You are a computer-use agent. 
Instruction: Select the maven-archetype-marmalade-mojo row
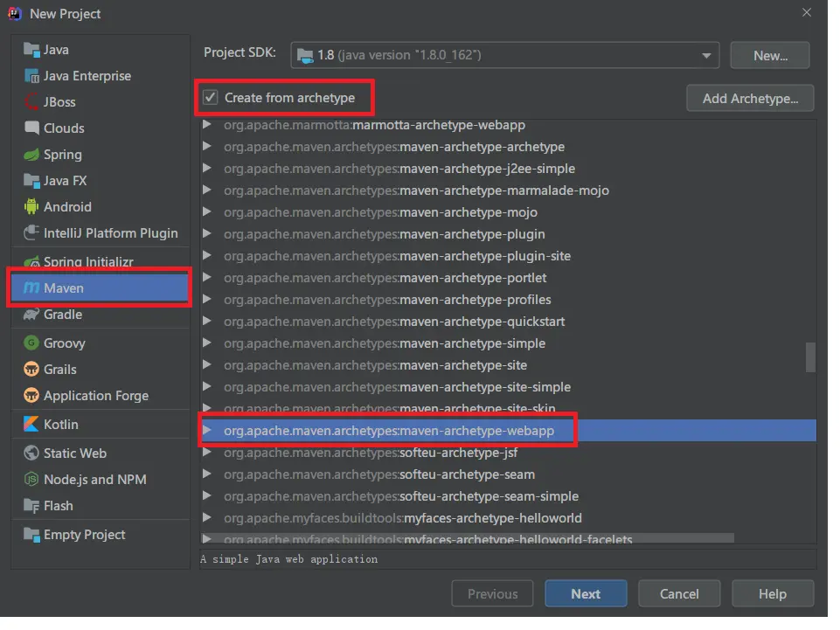coord(510,190)
